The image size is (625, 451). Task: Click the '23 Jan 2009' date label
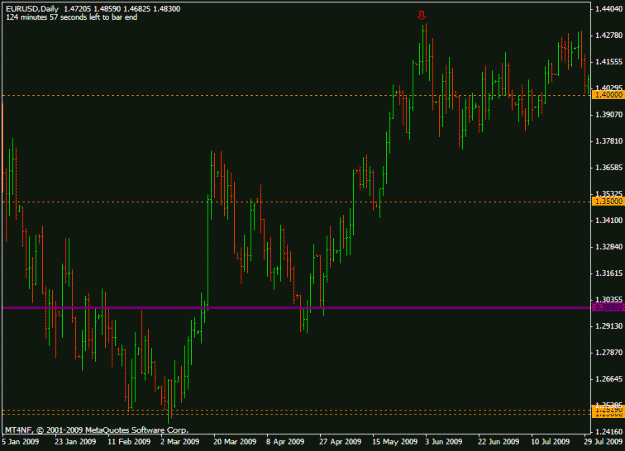pyautogui.click(x=75, y=441)
